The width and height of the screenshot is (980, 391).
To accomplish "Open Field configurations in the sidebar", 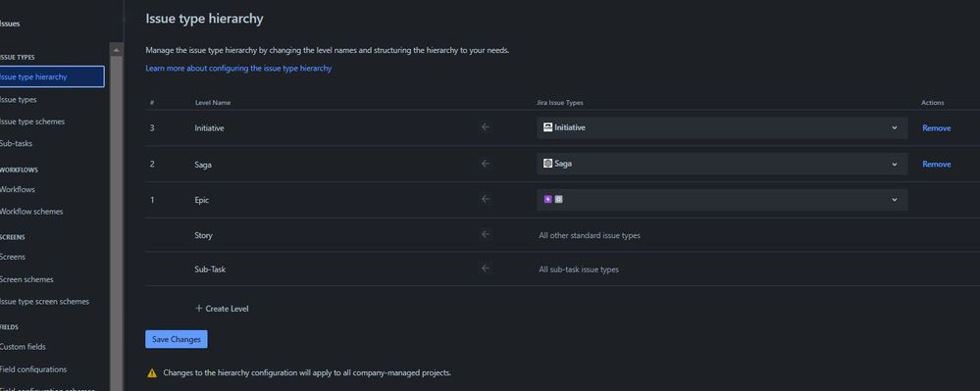I will coord(33,369).
